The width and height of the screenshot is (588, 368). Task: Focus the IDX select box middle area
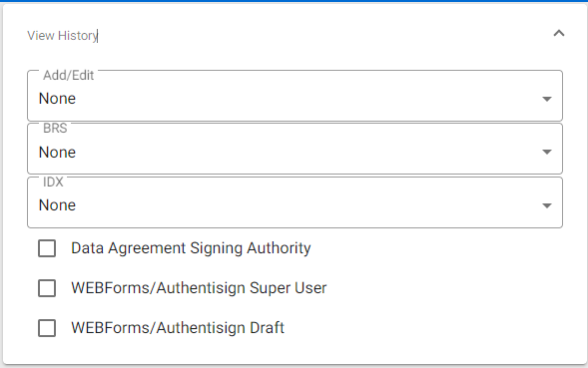tap(294, 202)
